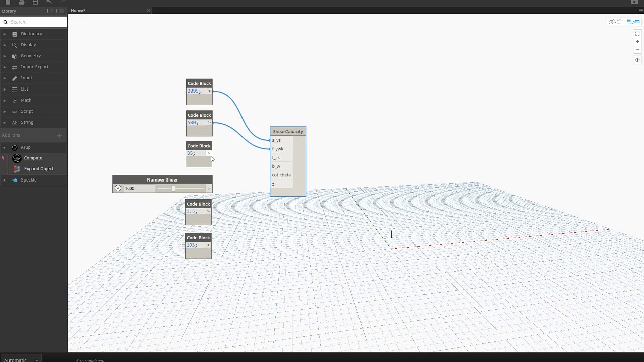Click the Dictionary category book icon
644x362 pixels.
pyautogui.click(x=14, y=34)
